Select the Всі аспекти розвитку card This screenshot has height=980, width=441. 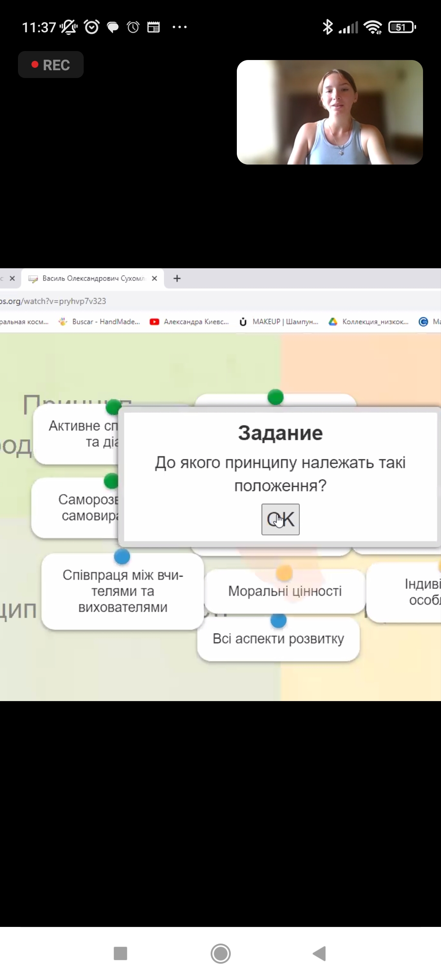pos(278,639)
